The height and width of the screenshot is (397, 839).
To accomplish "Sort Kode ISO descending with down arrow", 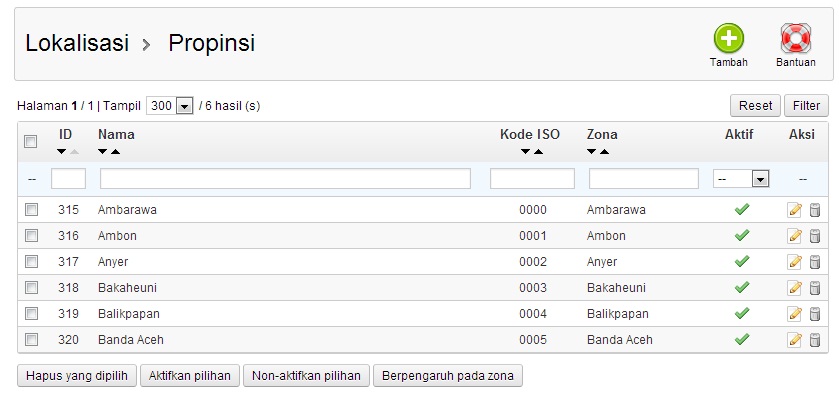I will (x=525, y=152).
